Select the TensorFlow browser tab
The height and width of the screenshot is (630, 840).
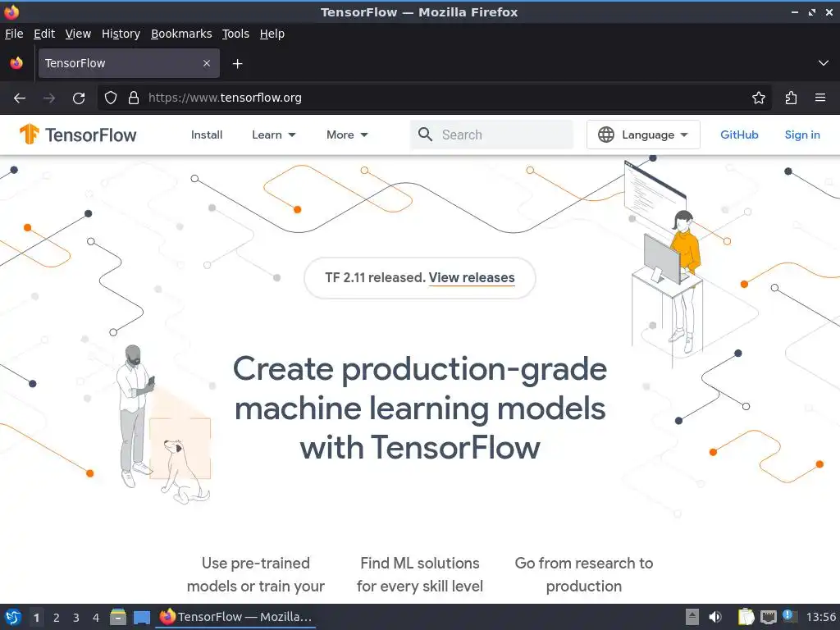click(x=129, y=63)
